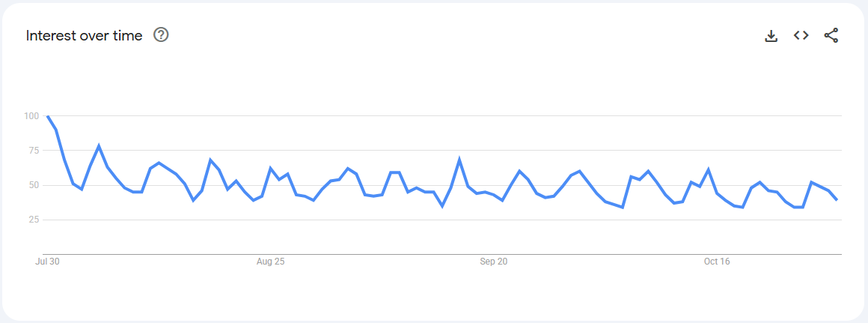Click the Sep 20 axis label
The height and width of the screenshot is (323, 868).
[494, 262]
